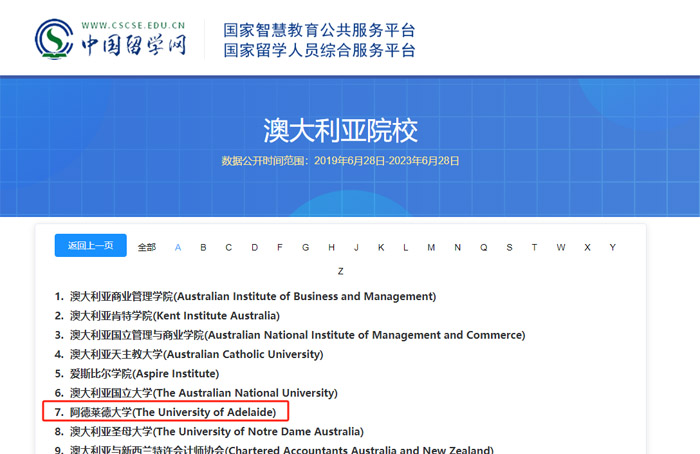Select letter T filter
Viewport: 700px width, 454px height.
[534, 247]
